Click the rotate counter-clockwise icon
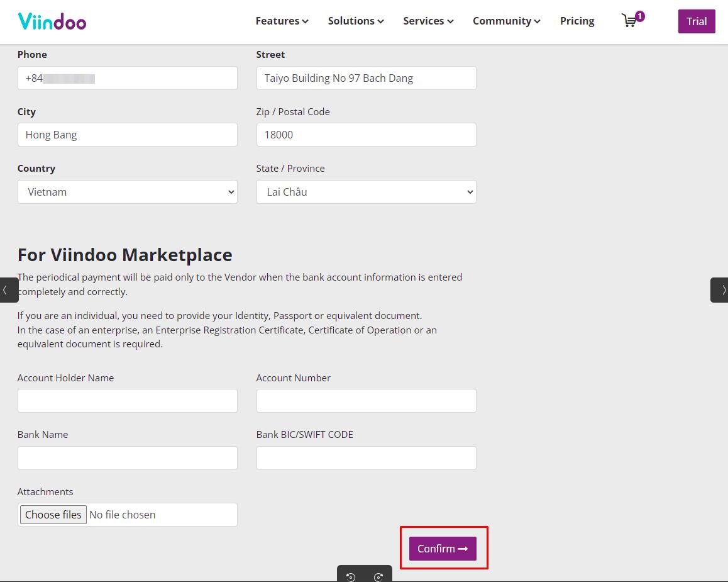The height and width of the screenshot is (582, 728). tap(351, 577)
